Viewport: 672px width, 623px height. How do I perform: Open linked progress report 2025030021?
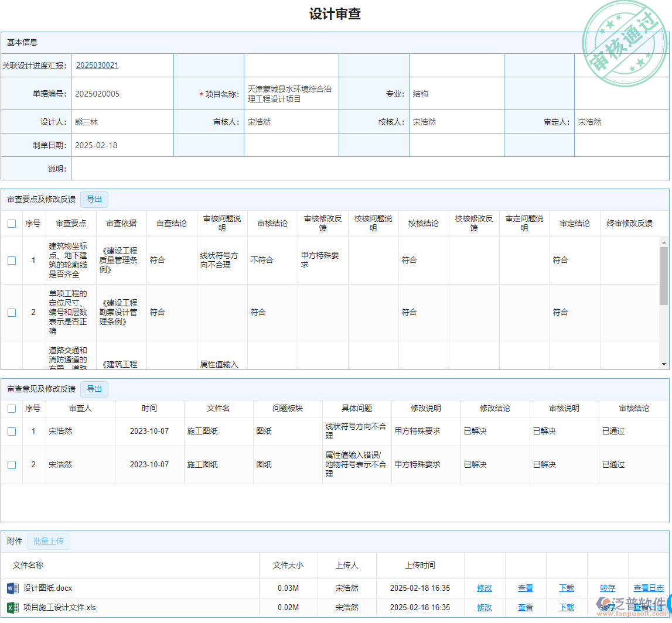coord(97,66)
